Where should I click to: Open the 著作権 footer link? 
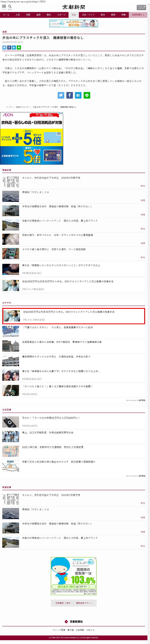coord(70,630)
